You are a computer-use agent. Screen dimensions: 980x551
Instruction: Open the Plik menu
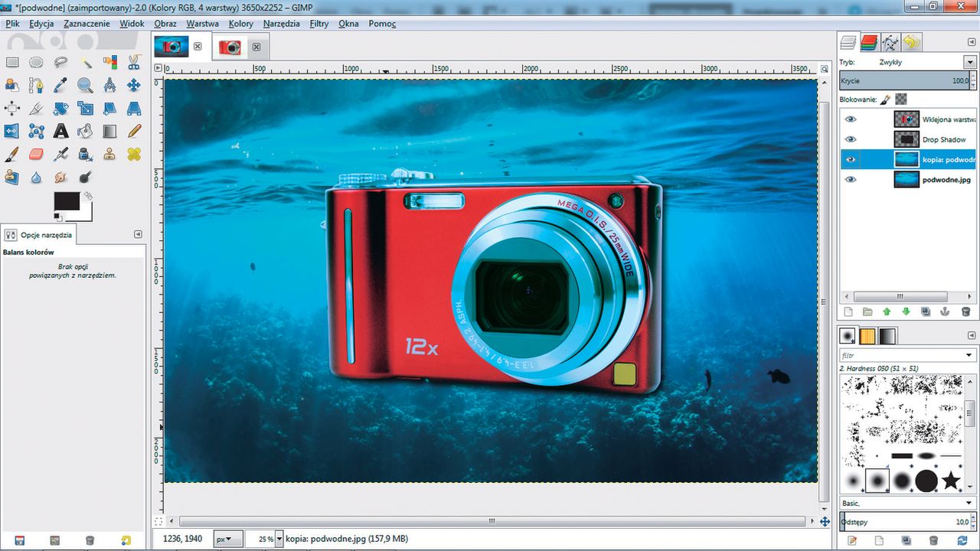12,24
